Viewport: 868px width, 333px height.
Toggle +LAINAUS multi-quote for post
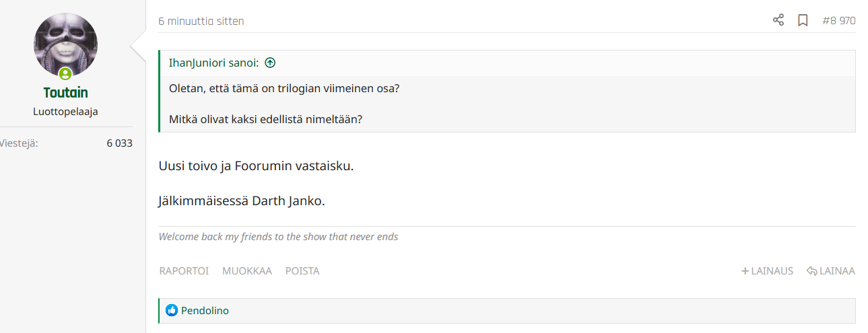[x=767, y=271]
